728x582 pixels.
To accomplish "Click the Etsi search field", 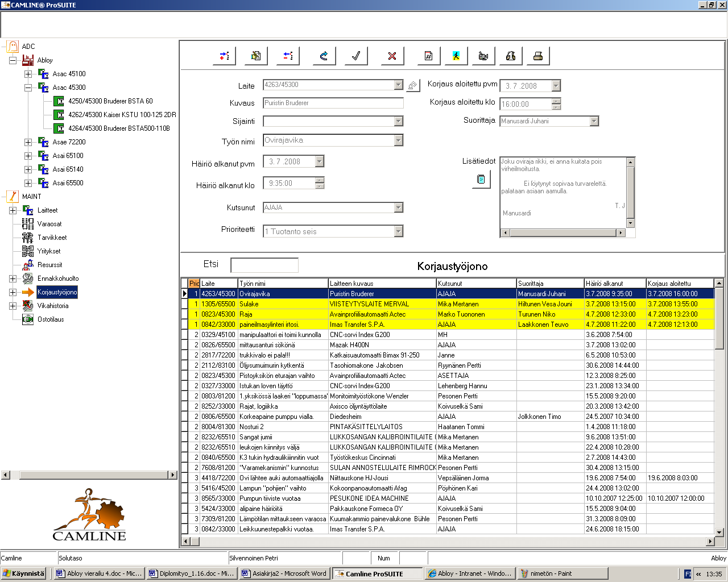I will 264,265.
